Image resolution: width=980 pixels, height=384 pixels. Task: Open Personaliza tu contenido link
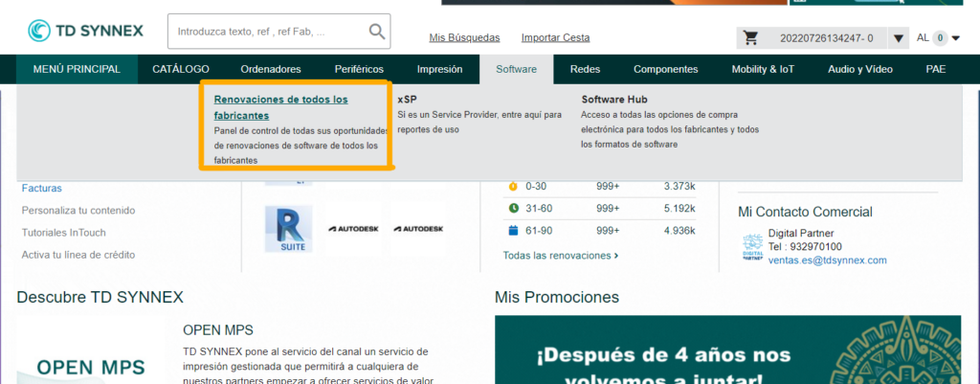[x=78, y=210]
